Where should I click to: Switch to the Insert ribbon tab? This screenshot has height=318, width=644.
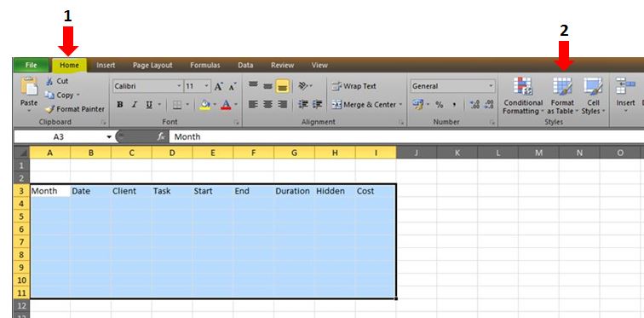click(106, 66)
